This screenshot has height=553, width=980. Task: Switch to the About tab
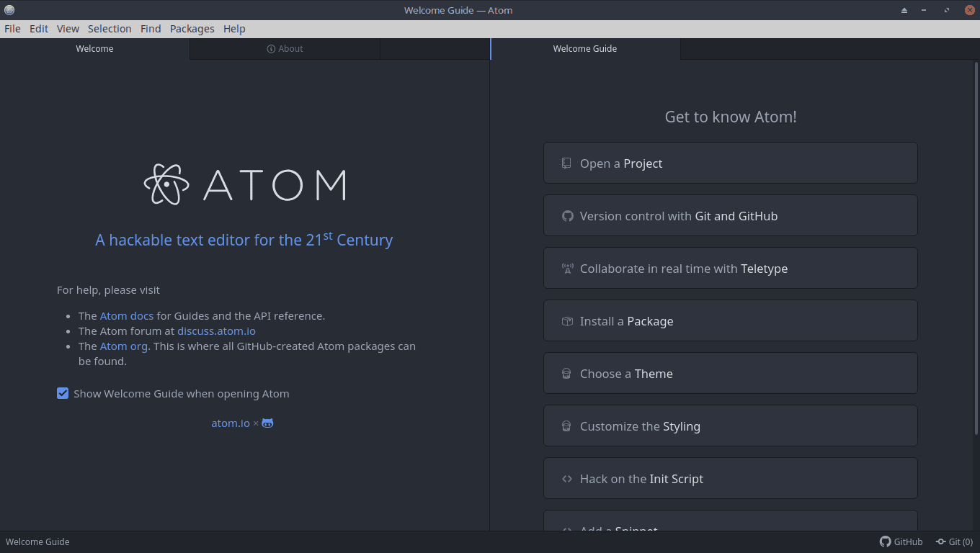click(x=285, y=49)
